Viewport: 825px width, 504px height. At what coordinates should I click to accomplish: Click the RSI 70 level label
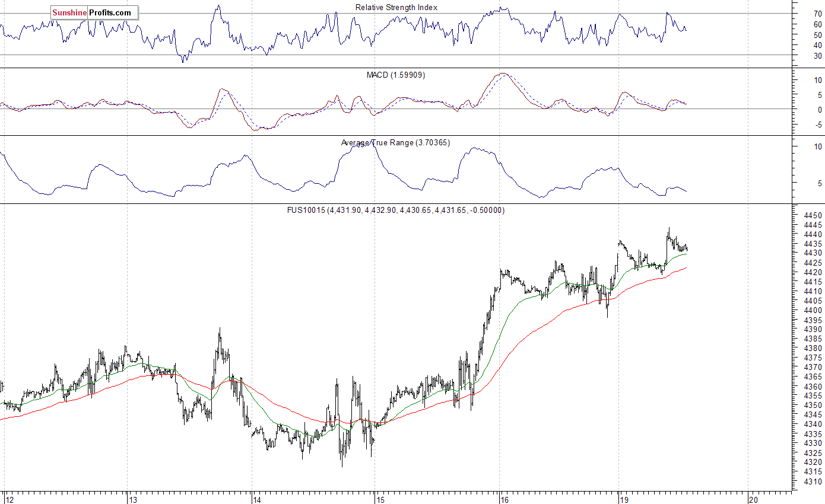click(817, 13)
